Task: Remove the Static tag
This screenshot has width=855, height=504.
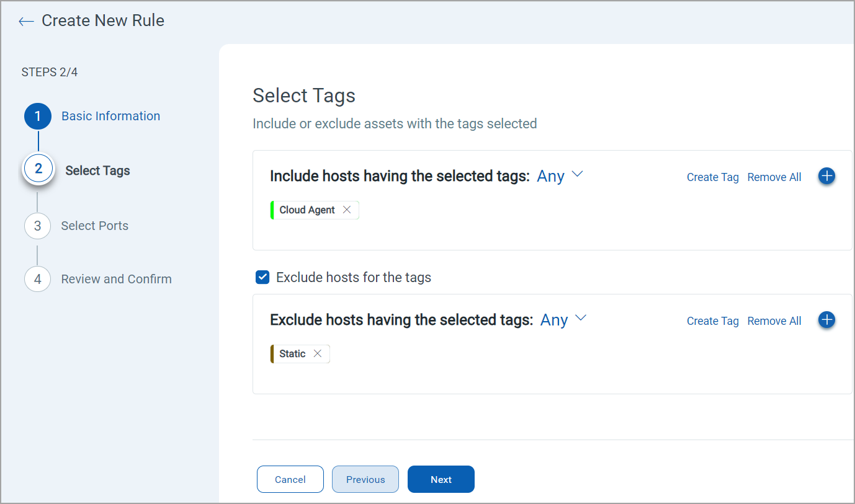Action: (318, 353)
